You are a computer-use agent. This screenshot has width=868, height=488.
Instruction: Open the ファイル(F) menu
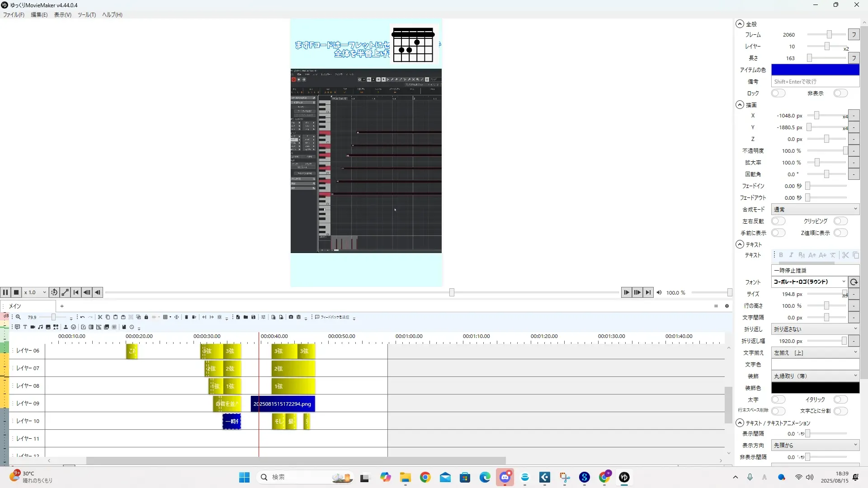14,15
